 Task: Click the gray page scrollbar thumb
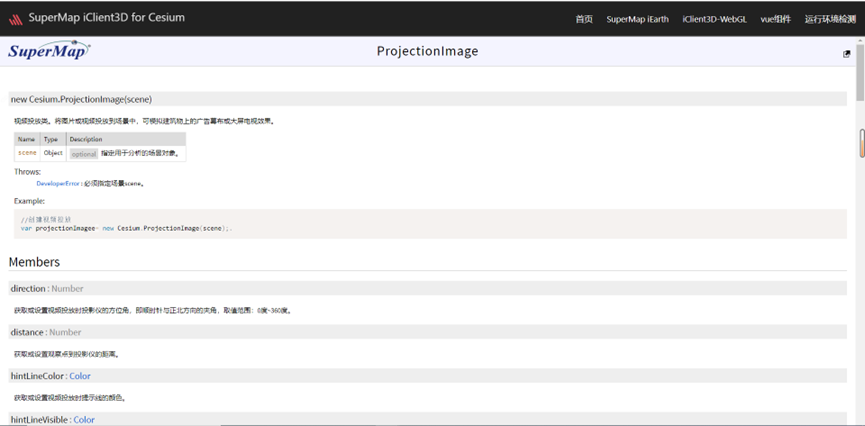coord(860,72)
